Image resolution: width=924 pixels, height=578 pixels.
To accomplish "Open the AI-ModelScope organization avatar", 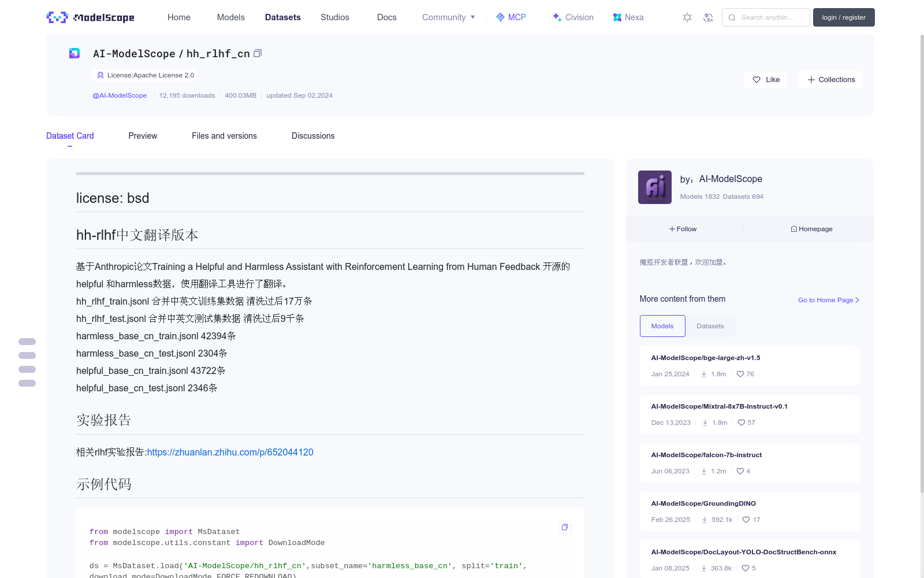I will click(655, 187).
